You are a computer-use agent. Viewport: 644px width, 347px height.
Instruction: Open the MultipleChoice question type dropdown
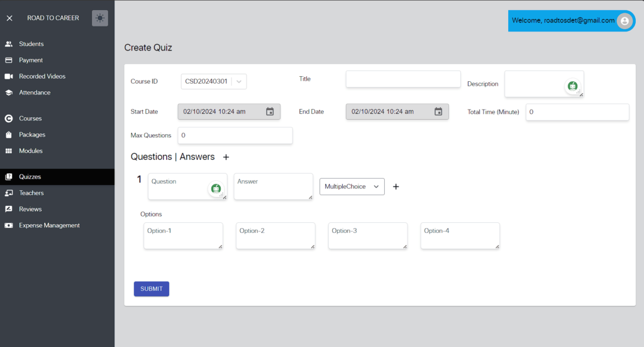352,186
